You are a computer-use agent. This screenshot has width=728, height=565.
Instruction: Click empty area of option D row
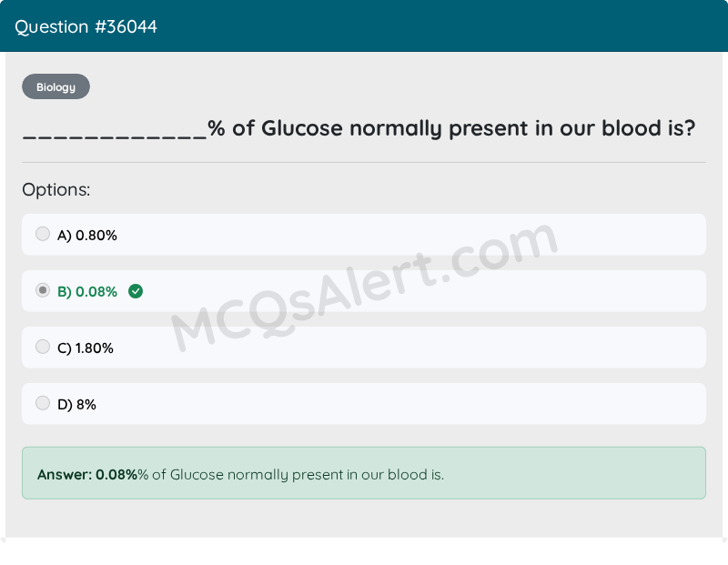pyautogui.click(x=399, y=404)
